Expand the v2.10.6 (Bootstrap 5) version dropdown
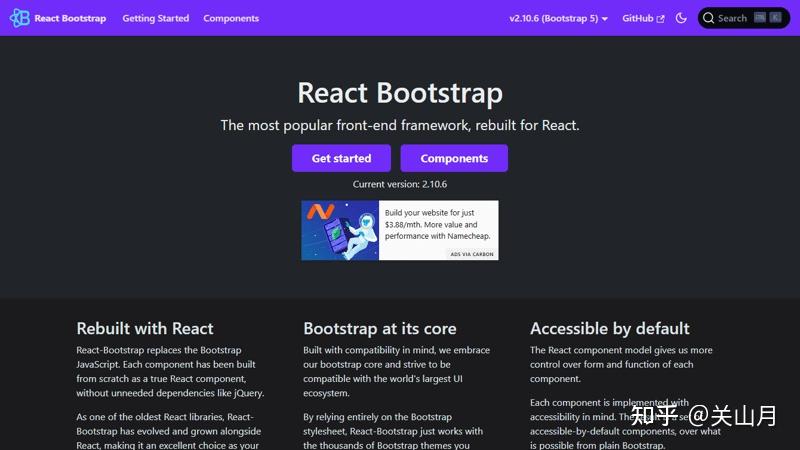The width and height of the screenshot is (800, 450). 558,18
